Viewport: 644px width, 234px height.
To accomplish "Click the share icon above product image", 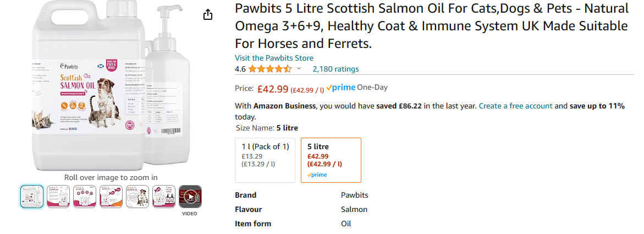I will [208, 15].
